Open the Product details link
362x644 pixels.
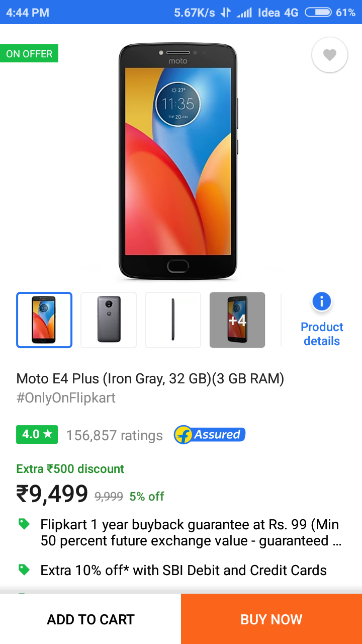click(322, 334)
